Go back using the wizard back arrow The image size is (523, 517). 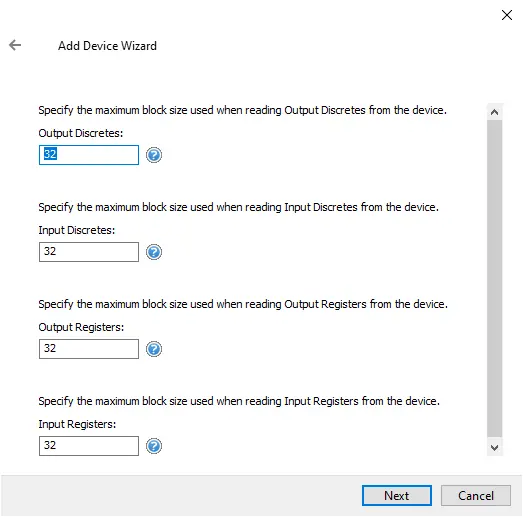(15, 45)
